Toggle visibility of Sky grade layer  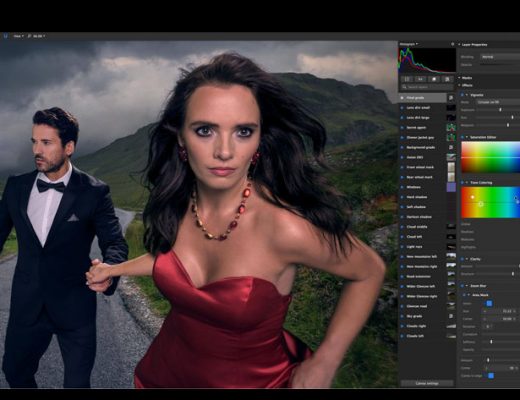pyautogui.click(x=402, y=316)
